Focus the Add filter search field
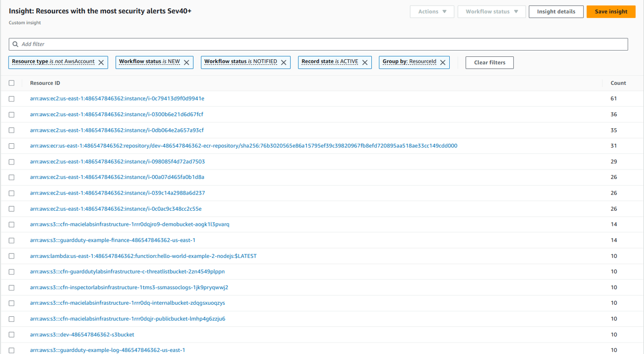 tap(322, 44)
